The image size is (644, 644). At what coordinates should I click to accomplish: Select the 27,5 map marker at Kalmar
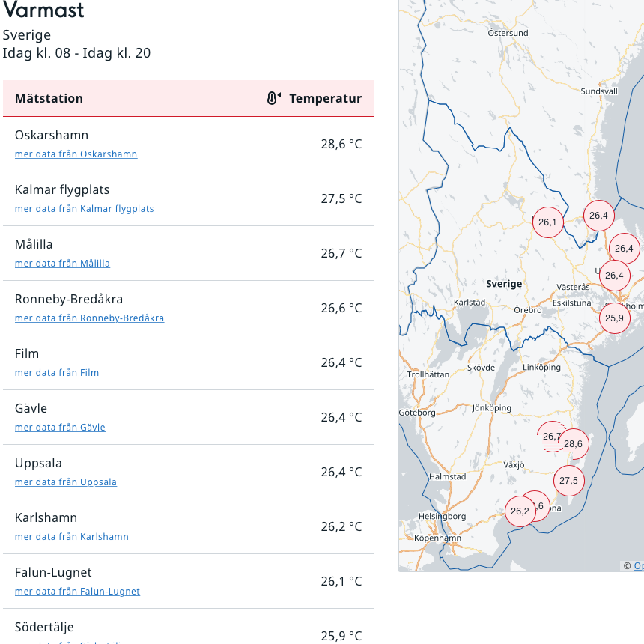point(569,481)
